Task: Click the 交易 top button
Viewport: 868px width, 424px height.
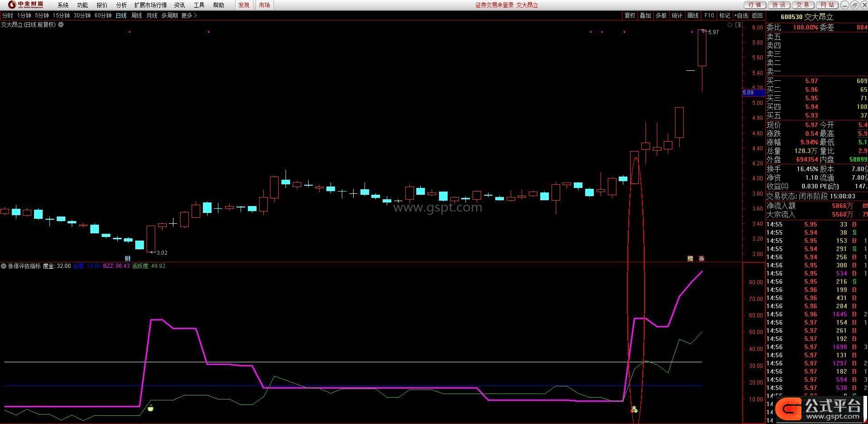Action: (803, 5)
